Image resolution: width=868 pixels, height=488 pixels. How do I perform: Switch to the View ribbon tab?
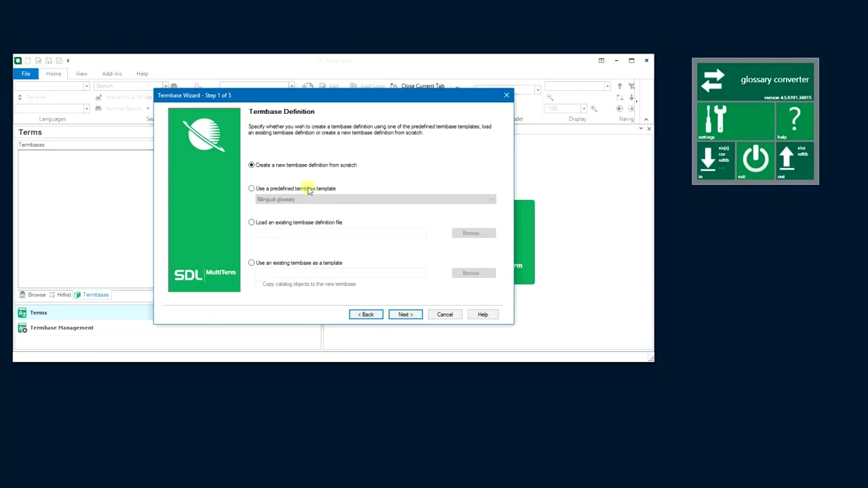tap(81, 73)
